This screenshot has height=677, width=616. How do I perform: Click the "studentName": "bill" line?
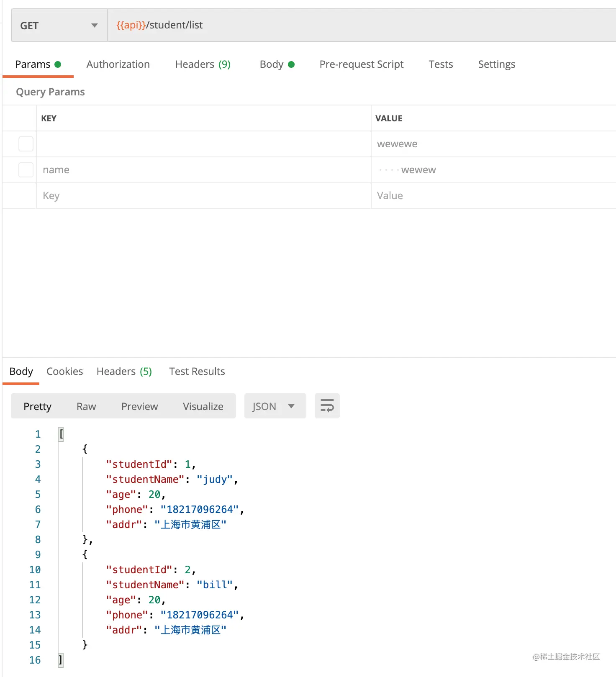[x=172, y=585]
